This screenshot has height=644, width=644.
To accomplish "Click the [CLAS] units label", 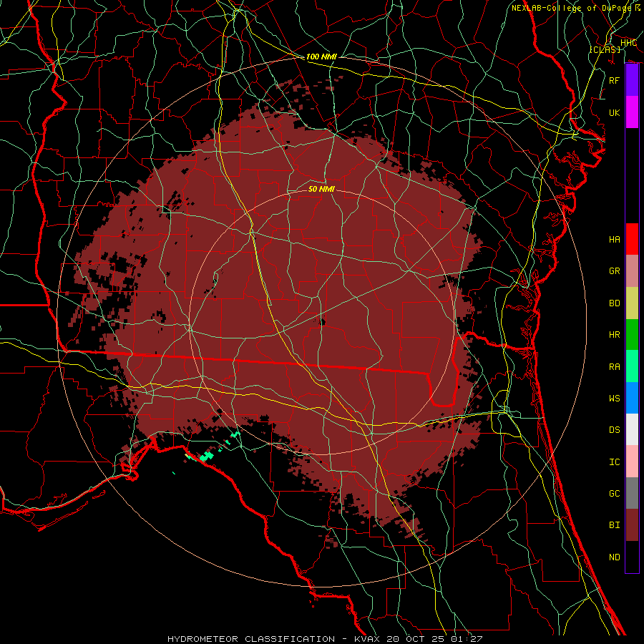I will click(x=605, y=50).
